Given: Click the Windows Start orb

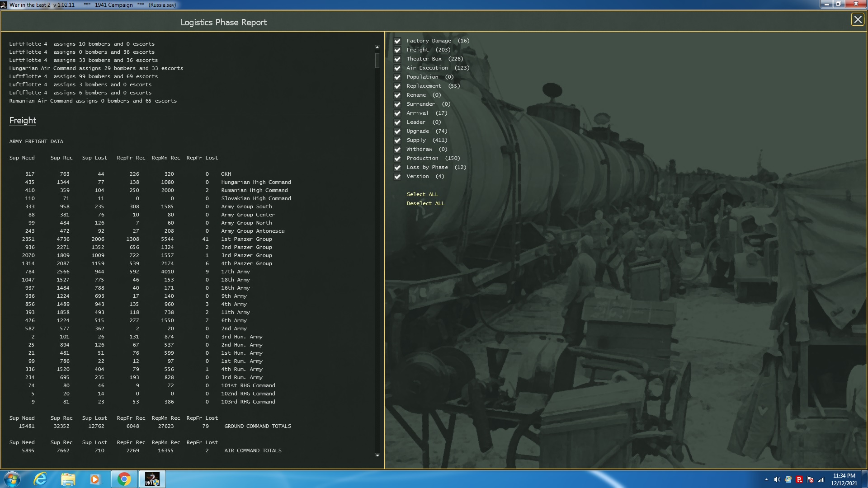Looking at the screenshot, I should [11, 479].
